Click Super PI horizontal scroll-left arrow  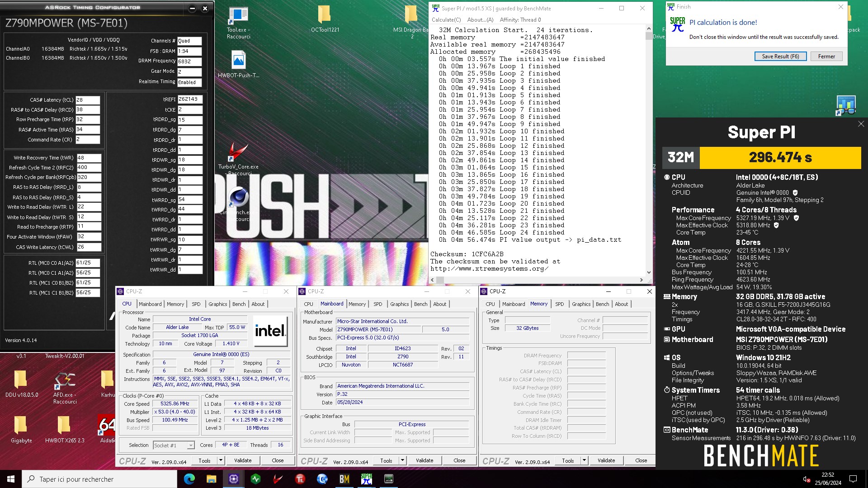(432, 280)
